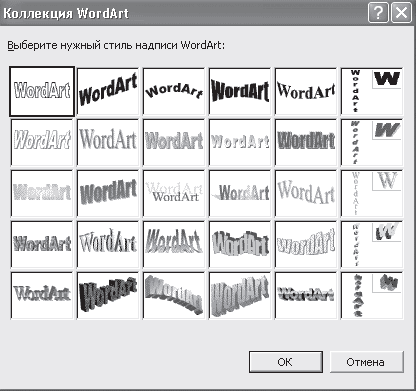Choose the small dark flat 3D WordArt in bottom row

tap(306, 295)
